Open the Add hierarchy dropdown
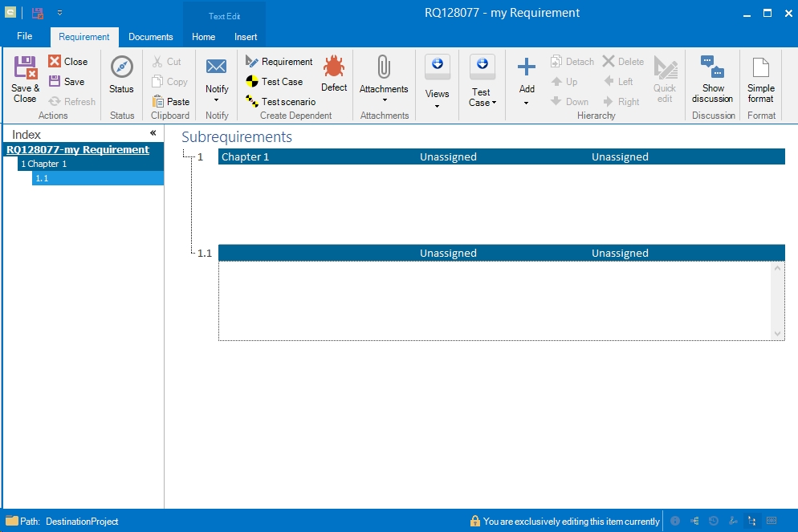This screenshot has height=532, width=798. pos(526,103)
